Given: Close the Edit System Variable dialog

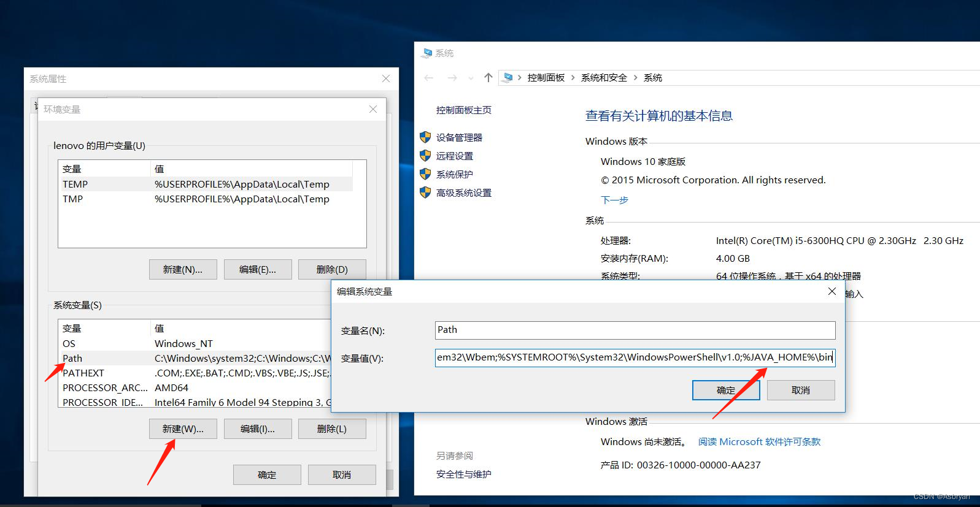Looking at the screenshot, I should tap(832, 291).
